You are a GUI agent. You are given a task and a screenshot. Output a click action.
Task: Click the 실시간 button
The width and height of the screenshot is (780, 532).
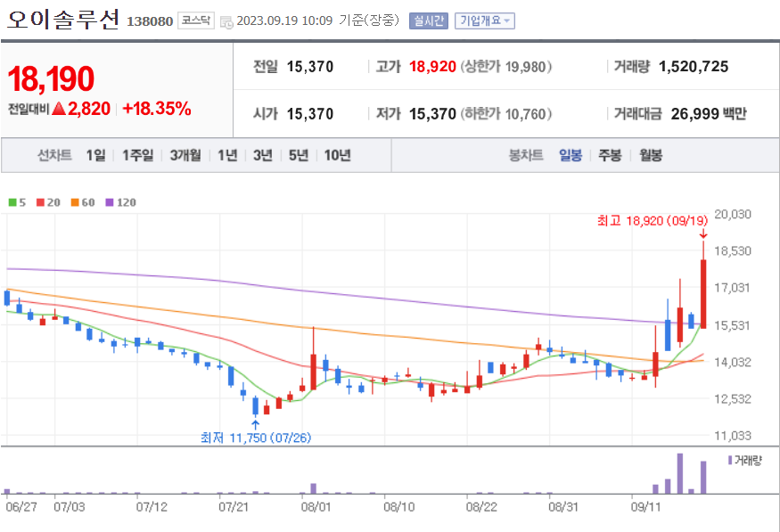(428, 20)
